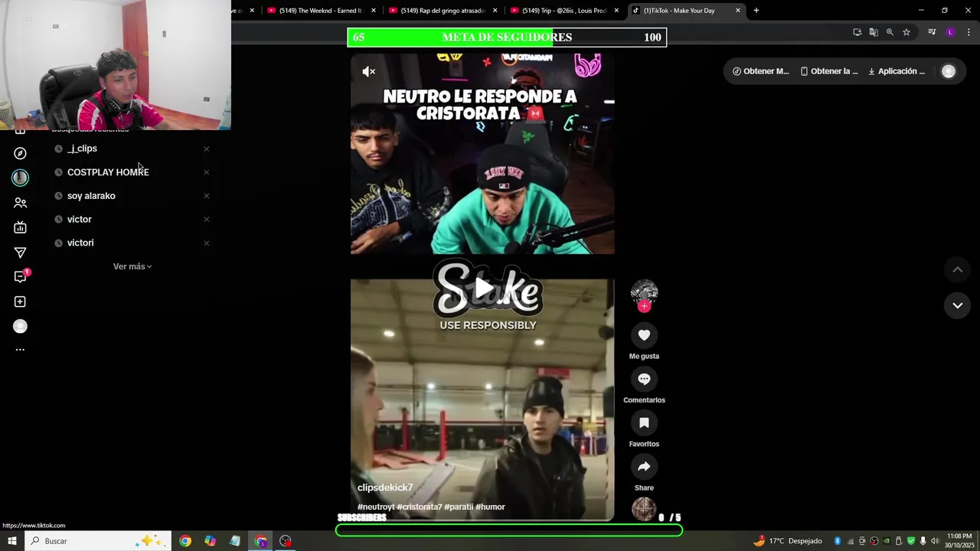Screen dimensions: 980x551
Task: Select recent search 'victori'
Action: click(80, 243)
